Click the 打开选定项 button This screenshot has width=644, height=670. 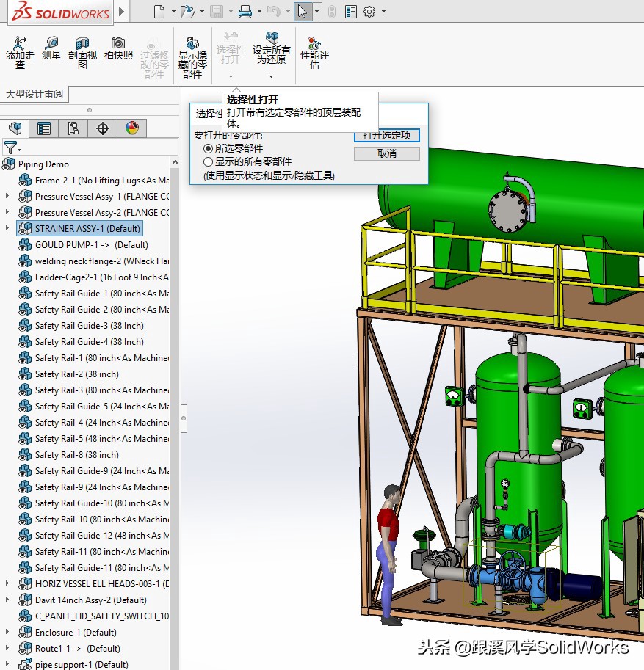click(387, 135)
